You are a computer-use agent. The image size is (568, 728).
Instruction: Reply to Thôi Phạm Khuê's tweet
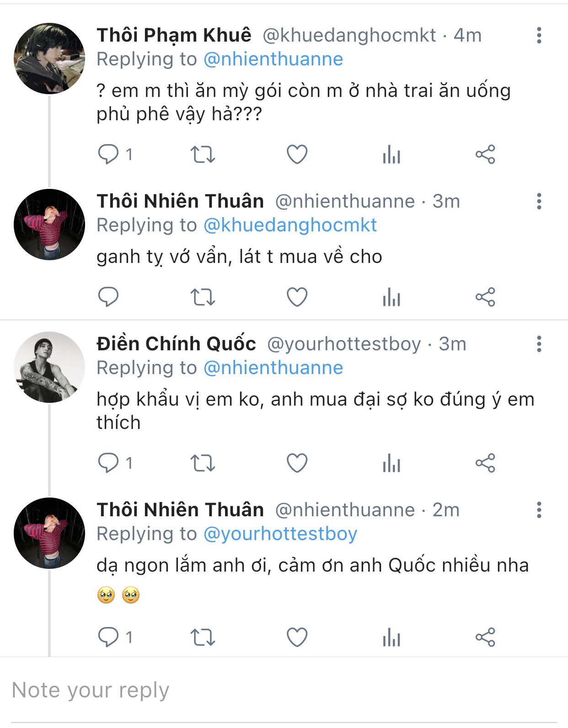(x=108, y=155)
